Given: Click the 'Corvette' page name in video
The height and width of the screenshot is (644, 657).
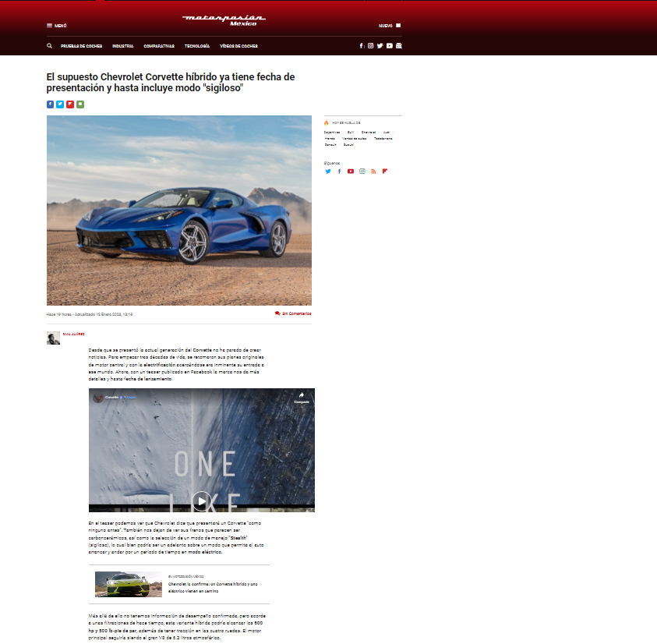Looking at the screenshot, I should (112, 397).
